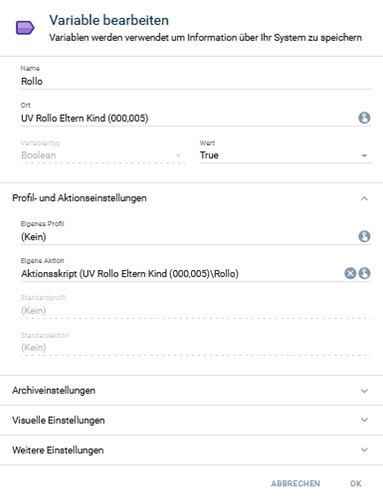Click the purple variable tag icon
Image resolution: width=383 pixels, height=500 pixels.
pos(25,28)
